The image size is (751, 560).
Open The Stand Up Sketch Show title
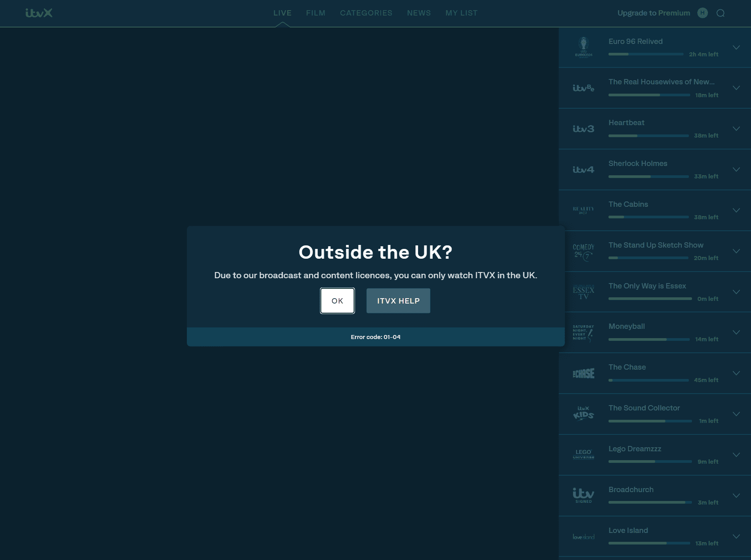click(x=656, y=245)
